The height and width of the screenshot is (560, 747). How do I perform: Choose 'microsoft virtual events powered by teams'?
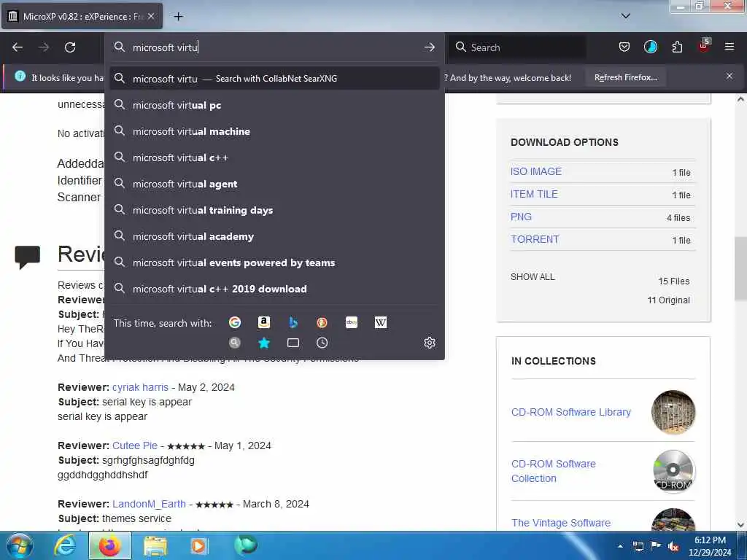coord(274,262)
